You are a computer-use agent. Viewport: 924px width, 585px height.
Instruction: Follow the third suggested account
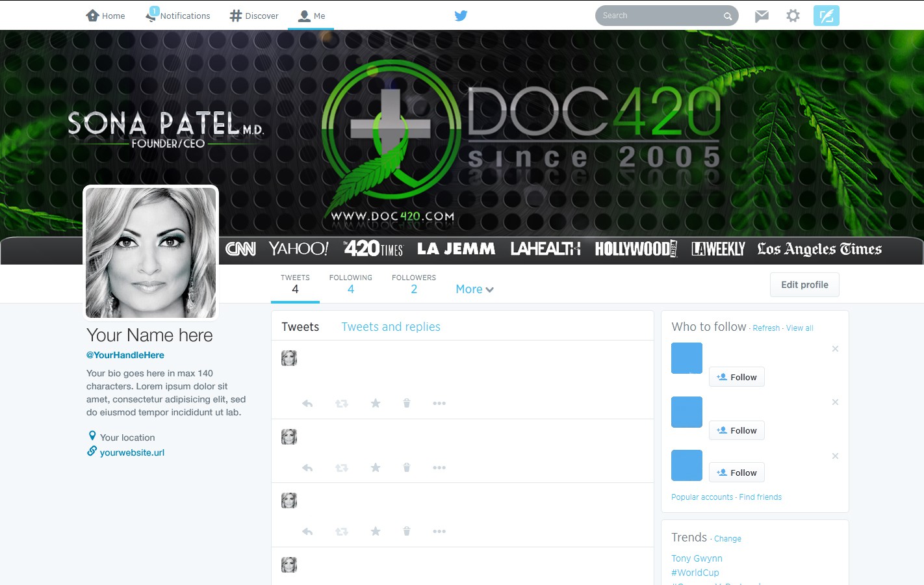coord(737,473)
